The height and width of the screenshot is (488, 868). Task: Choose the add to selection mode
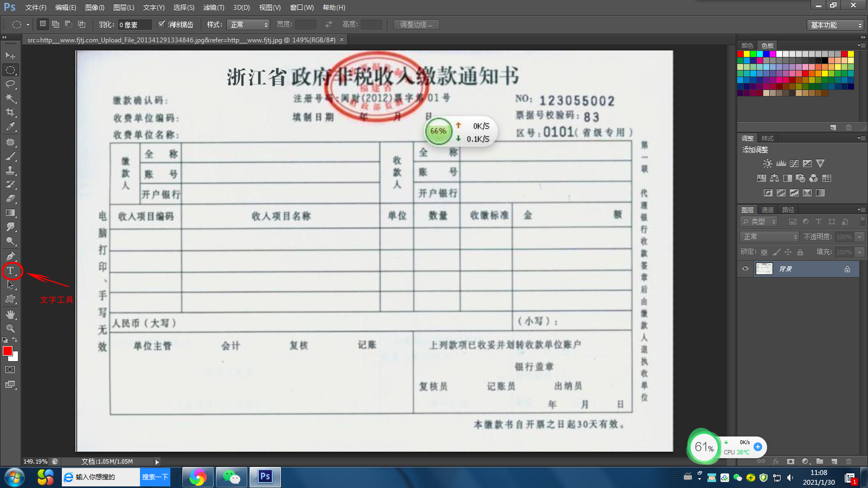(55, 24)
